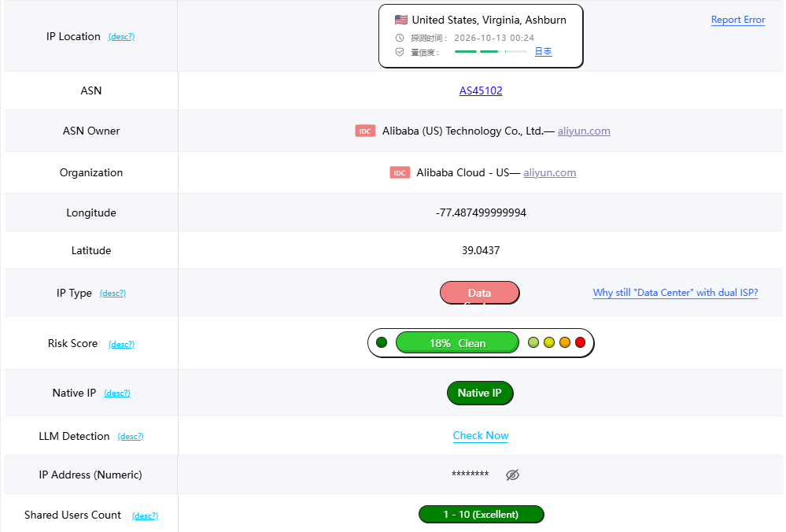Click Alibaba (US) Technology Co., Ltd. text
The width and height of the screenshot is (786, 532).
point(463,131)
